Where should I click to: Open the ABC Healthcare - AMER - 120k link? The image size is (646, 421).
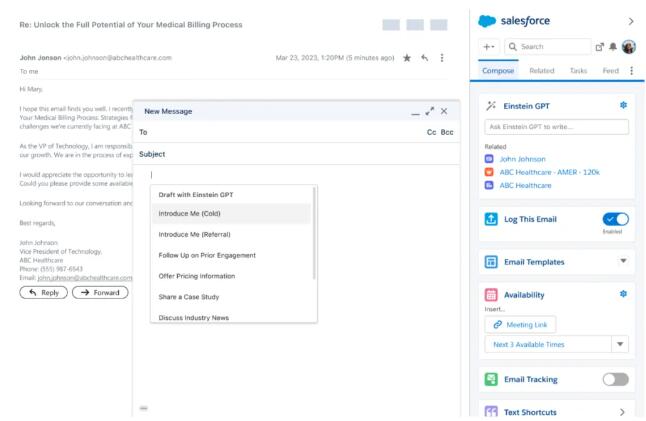pyautogui.click(x=549, y=172)
